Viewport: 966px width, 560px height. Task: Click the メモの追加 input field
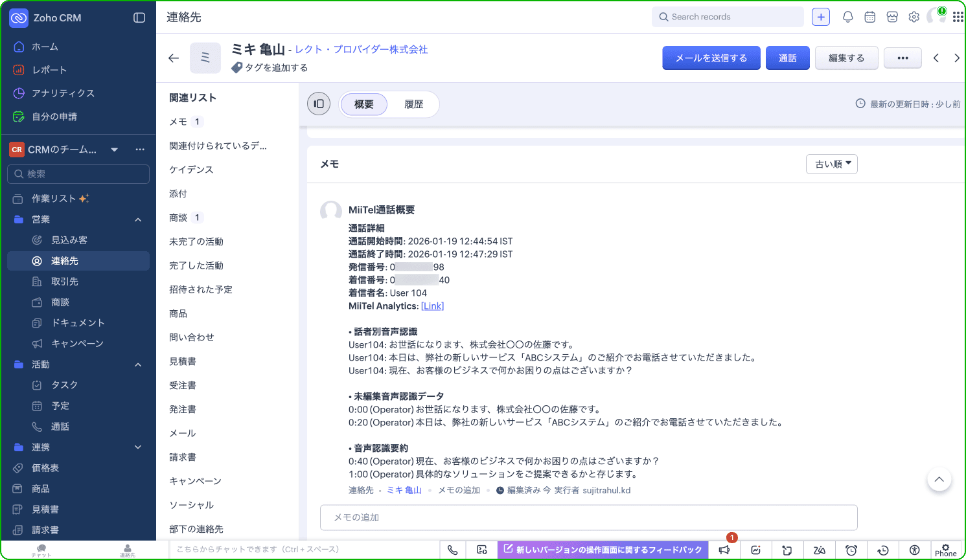tap(588, 517)
